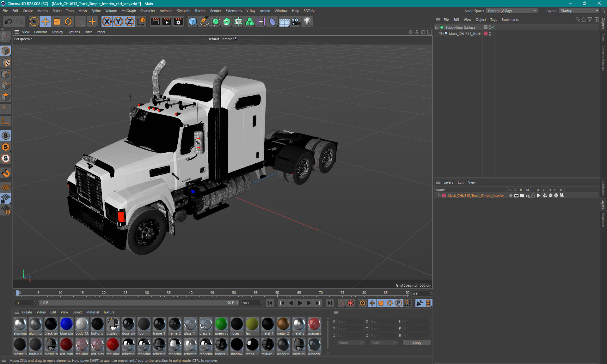Image resolution: width=607 pixels, height=364 pixels.
Task: Click the X position input field
Action: tap(351, 321)
